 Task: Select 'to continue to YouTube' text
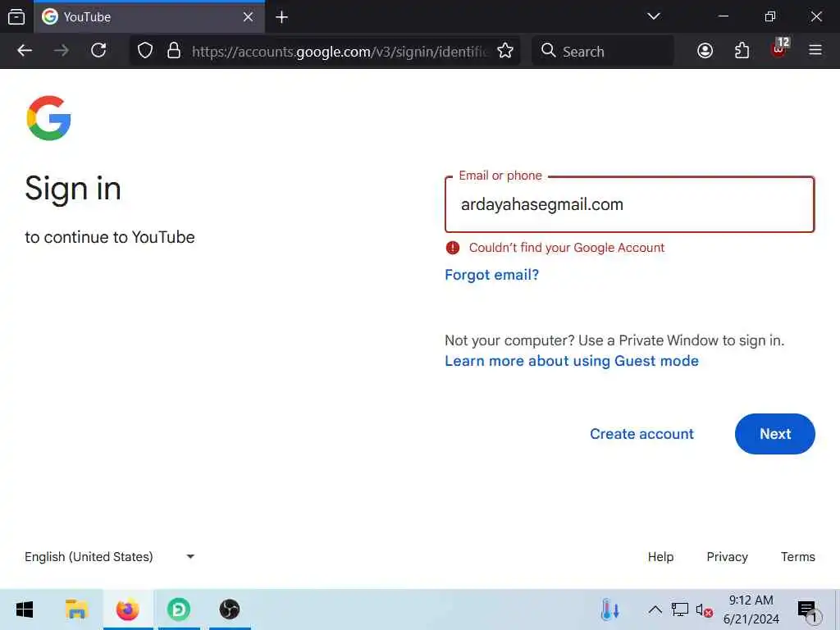110,237
